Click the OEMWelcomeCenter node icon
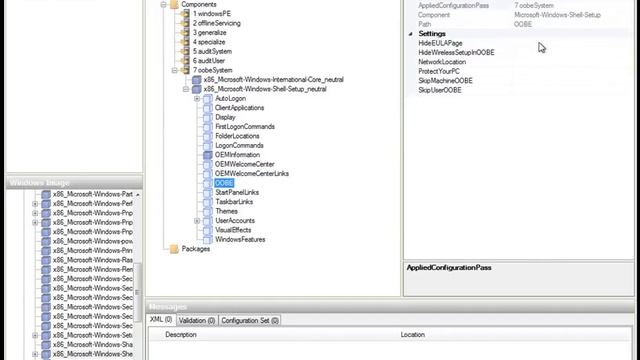This screenshot has width=640, height=360. coord(208,164)
